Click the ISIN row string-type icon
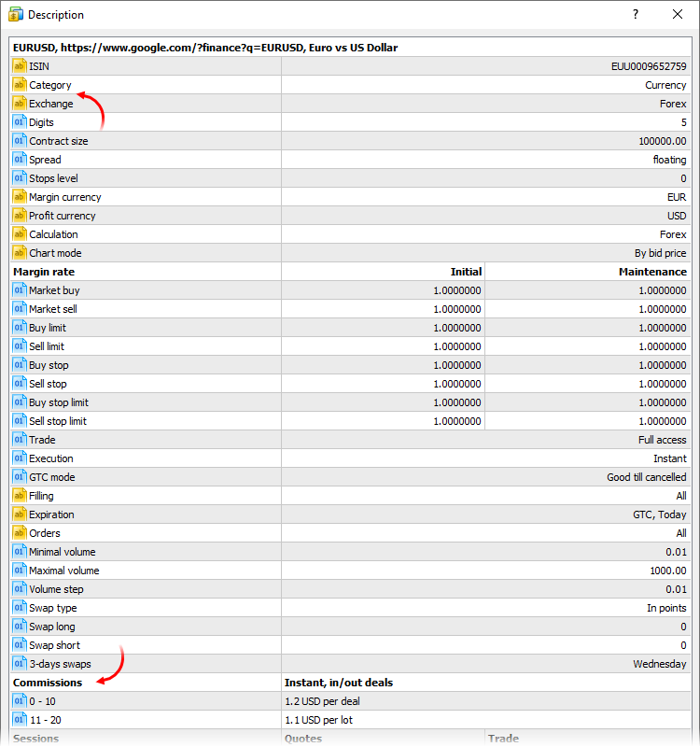The height and width of the screenshot is (747, 700). point(20,66)
